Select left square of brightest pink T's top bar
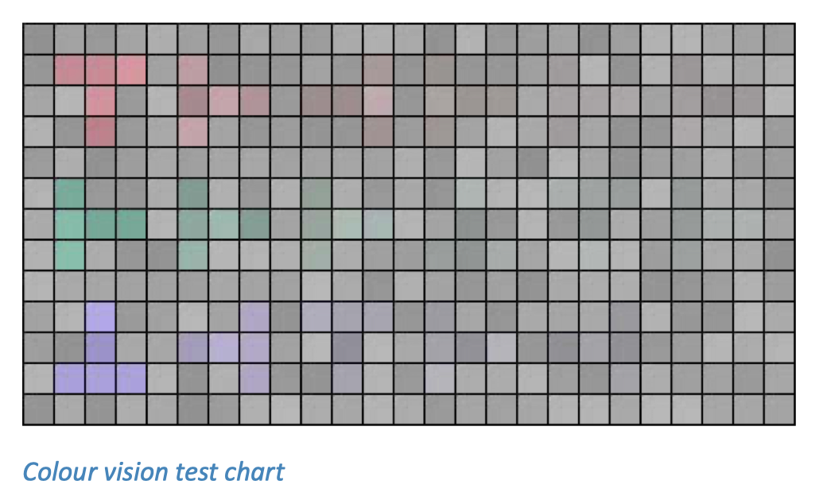 (70, 70)
